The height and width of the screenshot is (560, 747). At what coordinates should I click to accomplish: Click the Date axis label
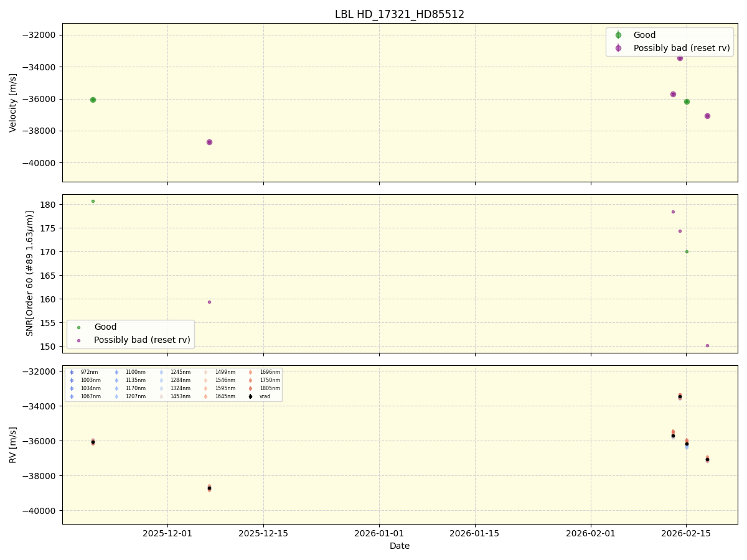tap(399, 546)
